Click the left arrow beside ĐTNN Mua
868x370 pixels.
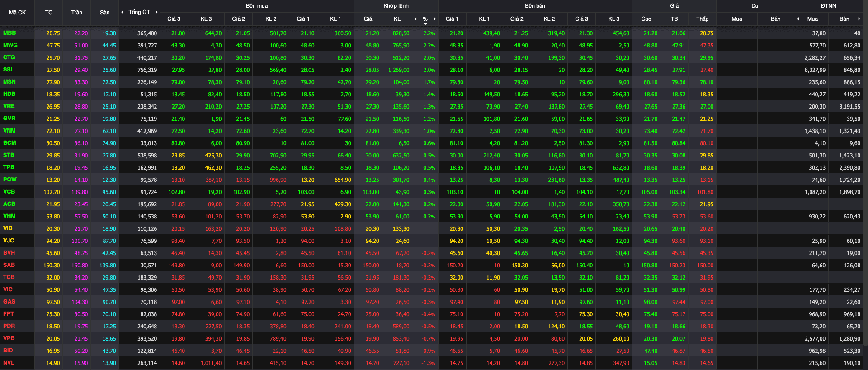798,19
